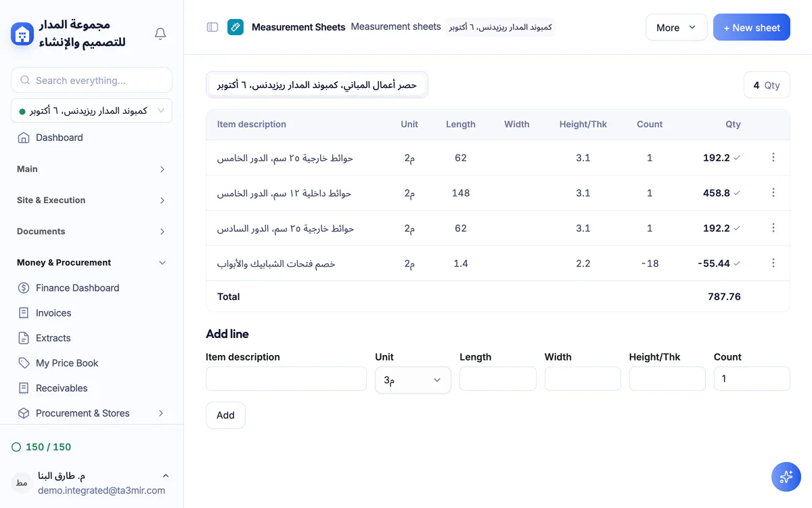
Task: Open the More dropdown
Action: pos(676,28)
